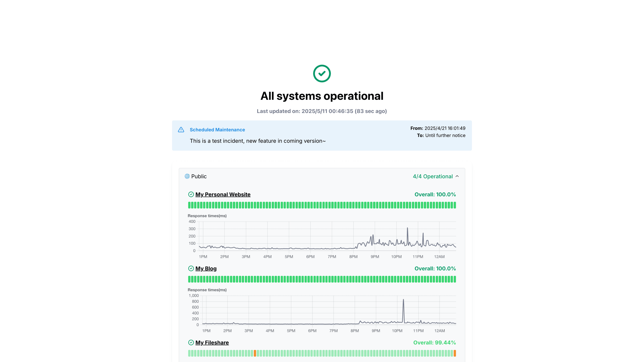Click the check icon beside My Fileshare

tap(191, 343)
